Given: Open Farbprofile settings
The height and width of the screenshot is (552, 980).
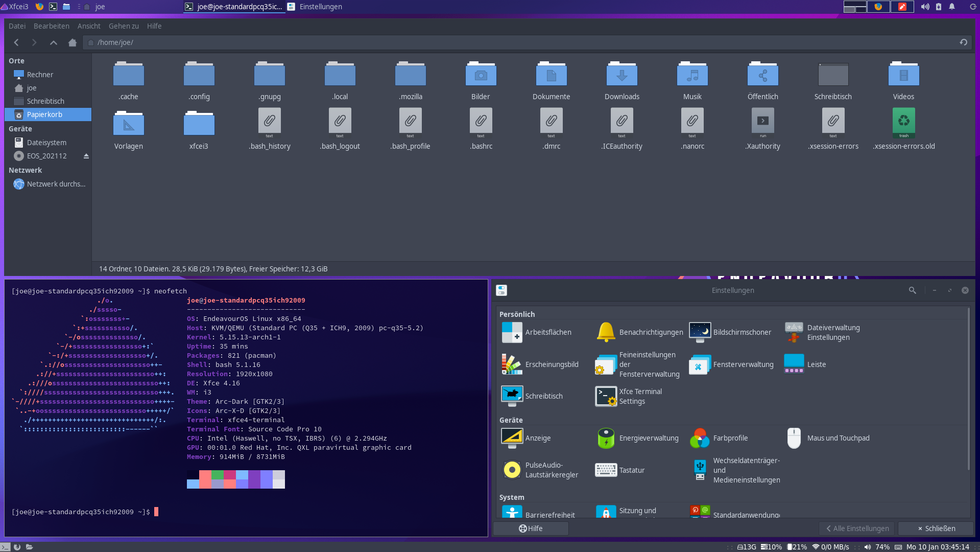Looking at the screenshot, I should coord(719,438).
